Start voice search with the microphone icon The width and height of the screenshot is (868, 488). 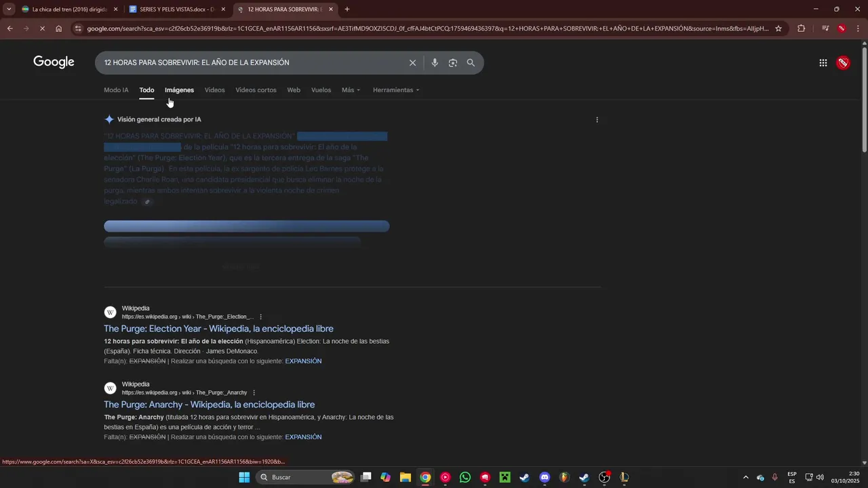(x=435, y=62)
